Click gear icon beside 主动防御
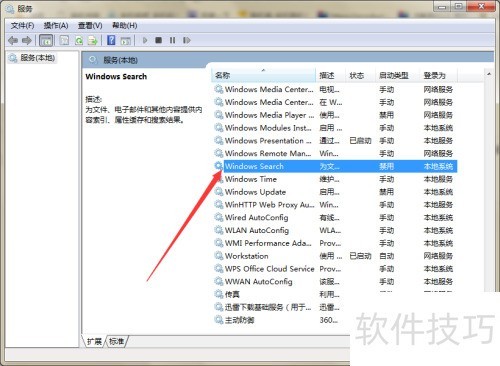This screenshot has width=500, height=366. (x=219, y=320)
